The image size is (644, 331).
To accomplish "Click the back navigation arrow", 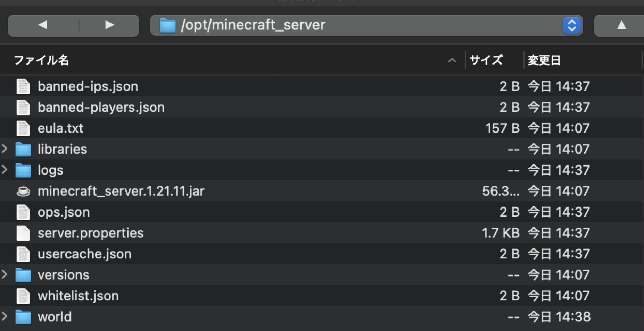I will [x=43, y=25].
